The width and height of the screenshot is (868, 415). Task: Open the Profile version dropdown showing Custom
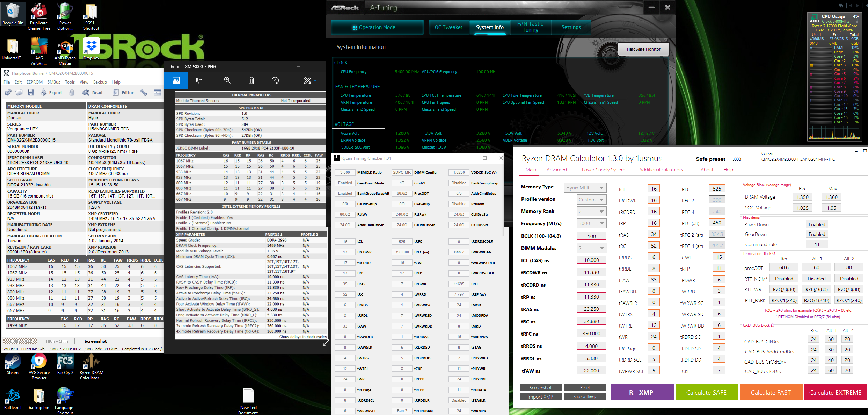tap(592, 200)
